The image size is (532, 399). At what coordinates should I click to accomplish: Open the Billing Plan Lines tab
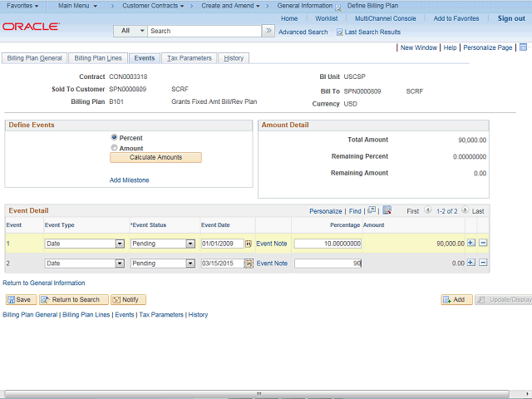98,58
